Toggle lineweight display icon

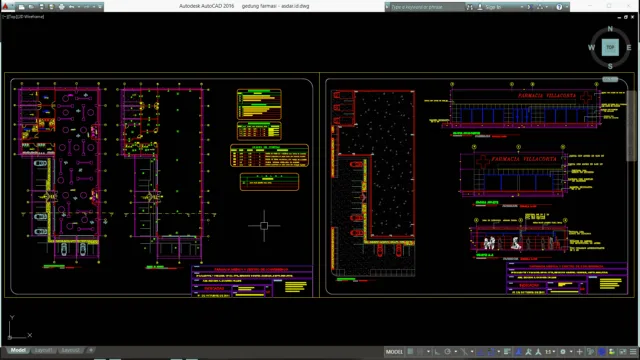click(507, 352)
